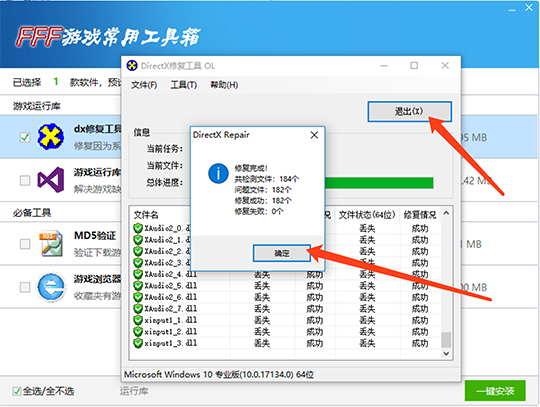Click green shield icon beside XAudio2_7.dll
This screenshot has height=407, width=540.
tap(138, 309)
